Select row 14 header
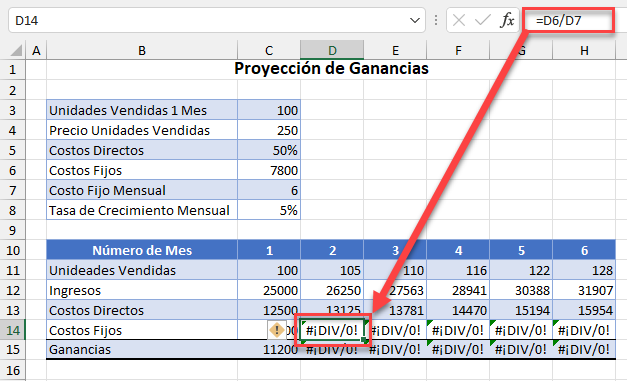Image resolution: width=627 pixels, height=381 pixels. 13,330
